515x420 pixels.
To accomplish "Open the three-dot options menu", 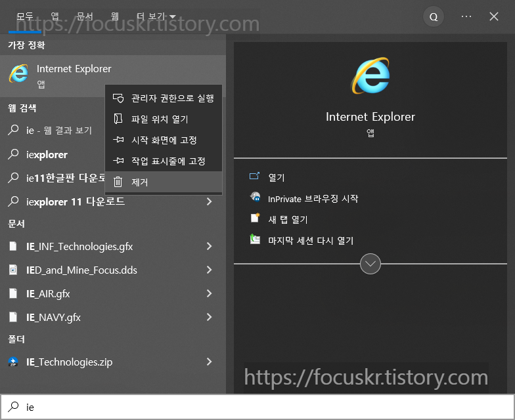I will point(466,16).
